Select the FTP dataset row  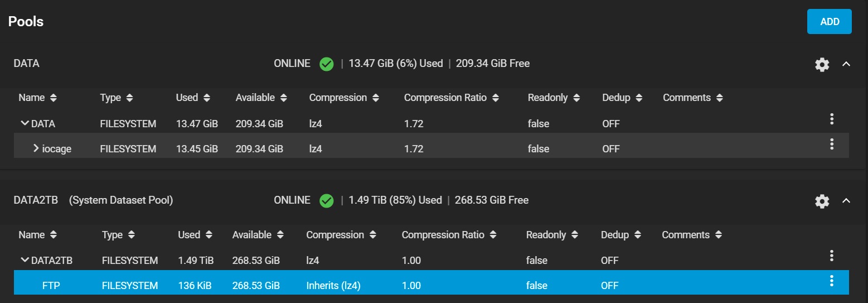pos(431,285)
